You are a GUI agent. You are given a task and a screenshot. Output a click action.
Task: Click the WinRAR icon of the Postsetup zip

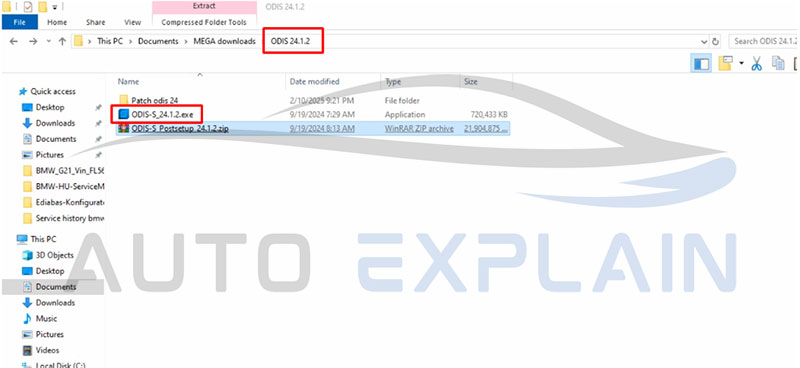tap(123, 129)
